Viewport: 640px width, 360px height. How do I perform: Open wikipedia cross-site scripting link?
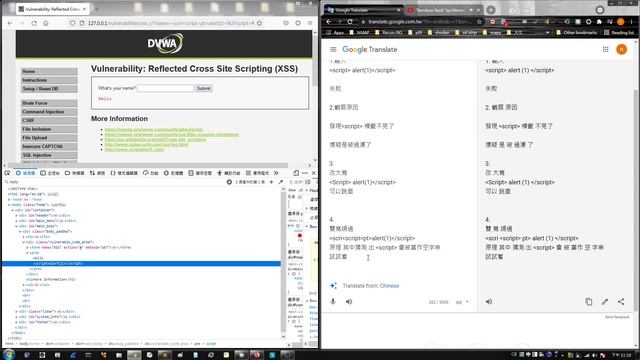click(155, 140)
